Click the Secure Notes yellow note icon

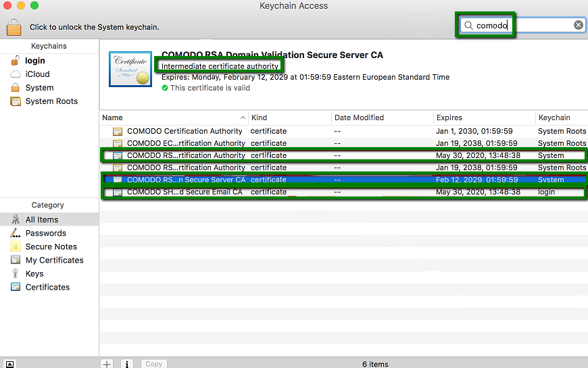pos(16,246)
